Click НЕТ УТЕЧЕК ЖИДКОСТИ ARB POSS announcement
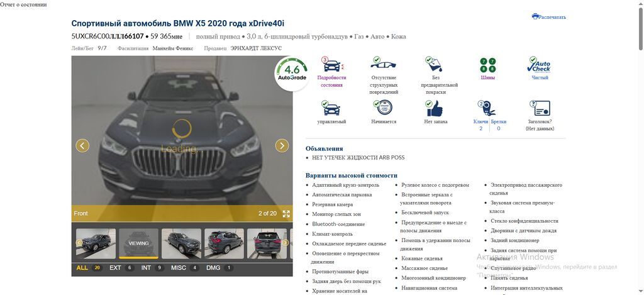This screenshot has height=295, width=644. [x=358, y=158]
